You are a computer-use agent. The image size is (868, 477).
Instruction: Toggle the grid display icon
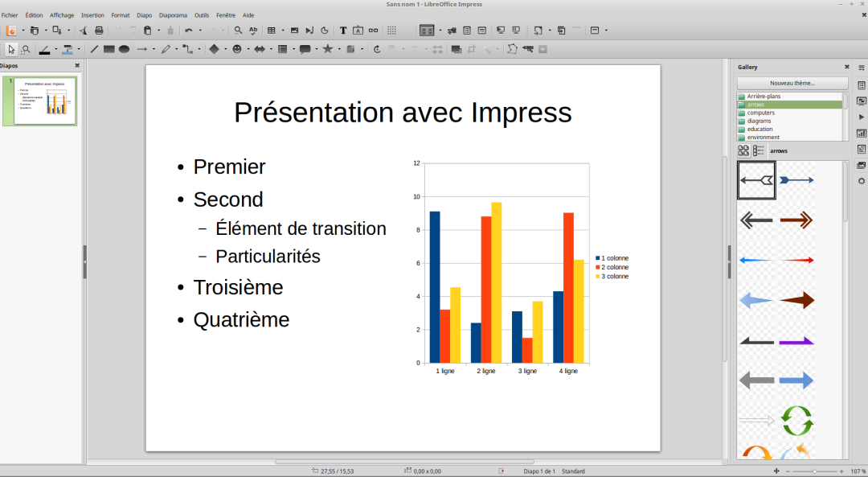(391, 31)
